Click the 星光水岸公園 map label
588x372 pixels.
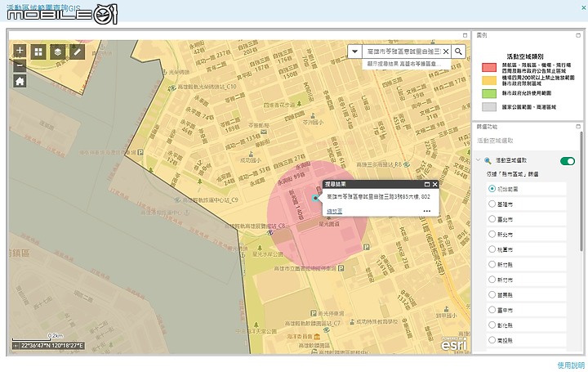click(x=267, y=254)
